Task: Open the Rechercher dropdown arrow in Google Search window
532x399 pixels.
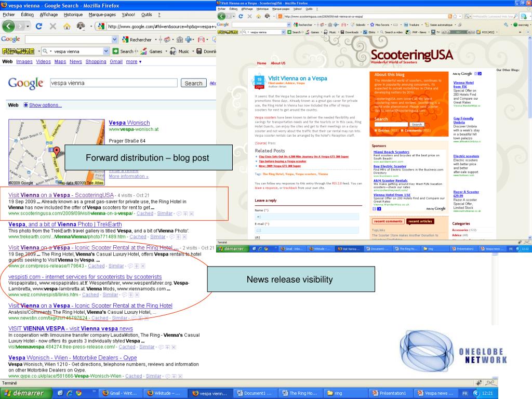Action: [155, 39]
